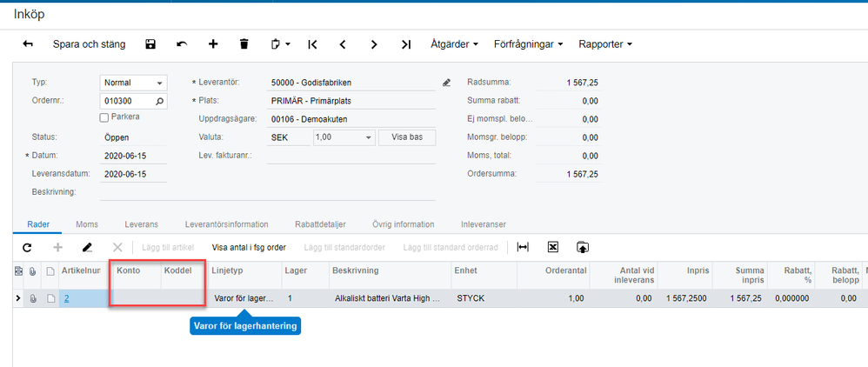
Task: Switch to the Moms tab
Action: pyautogui.click(x=87, y=224)
